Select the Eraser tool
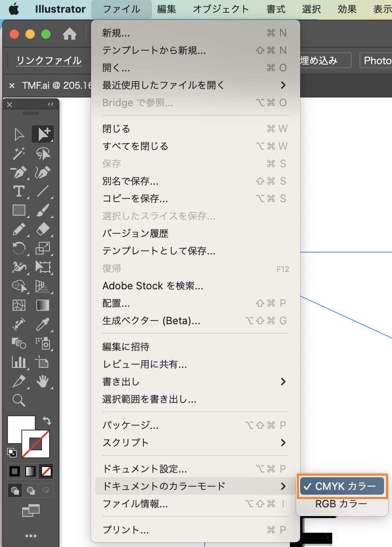This screenshot has width=392, height=547. click(43, 229)
